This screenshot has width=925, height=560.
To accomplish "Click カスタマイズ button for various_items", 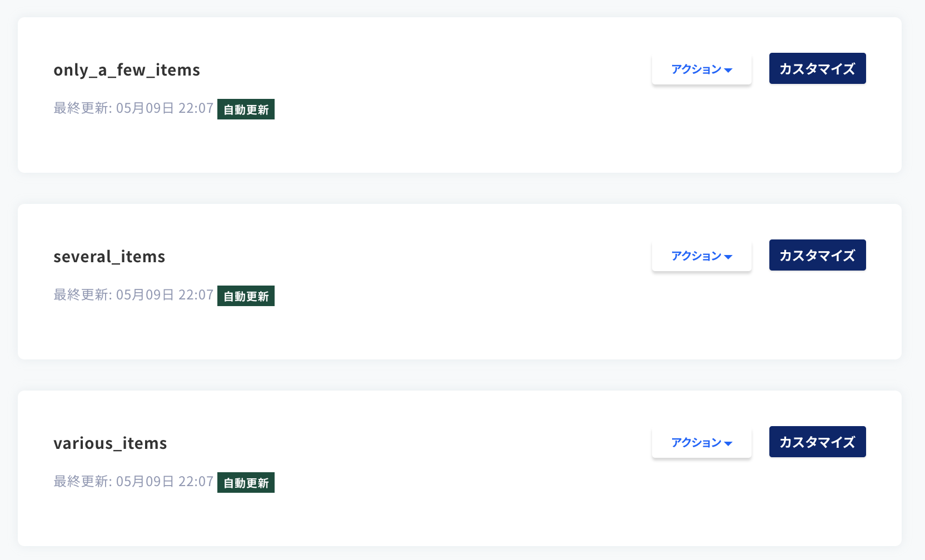I will 817,442.
